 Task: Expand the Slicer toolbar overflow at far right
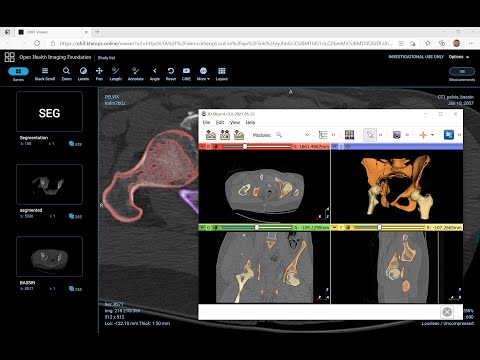(459, 135)
